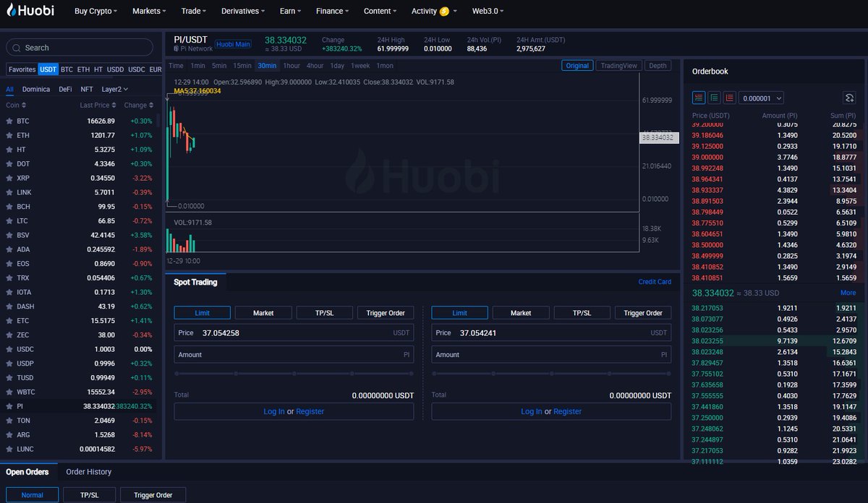This screenshot has width=868, height=503.
Task: Show sell orders only in orderbook
Action: click(730, 98)
